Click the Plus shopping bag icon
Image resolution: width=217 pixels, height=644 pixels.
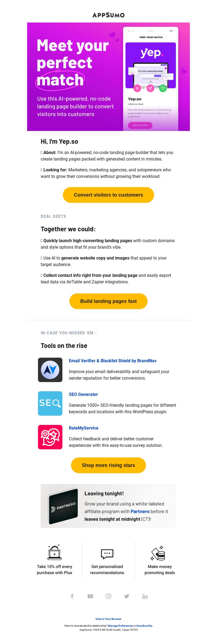(x=55, y=552)
